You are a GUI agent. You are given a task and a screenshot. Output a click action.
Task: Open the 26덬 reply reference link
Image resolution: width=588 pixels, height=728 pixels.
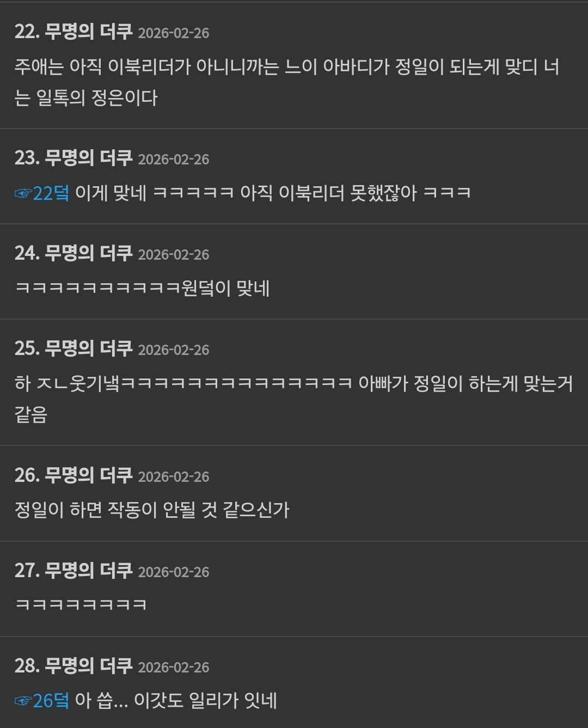pos(51,700)
